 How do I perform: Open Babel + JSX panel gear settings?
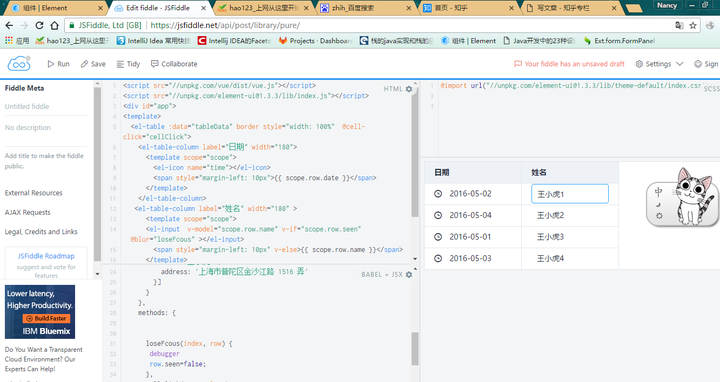click(409, 274)
